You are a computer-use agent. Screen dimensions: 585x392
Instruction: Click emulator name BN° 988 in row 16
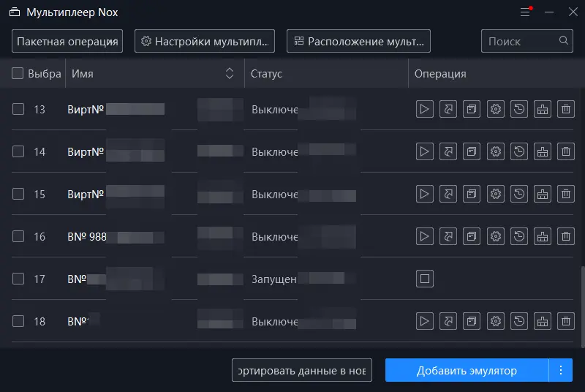click(87, 236)
